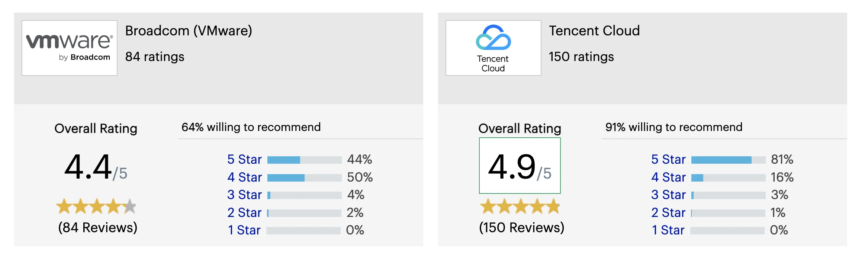Click the Broadcom (VMware) vendor title

coord(189,31)
